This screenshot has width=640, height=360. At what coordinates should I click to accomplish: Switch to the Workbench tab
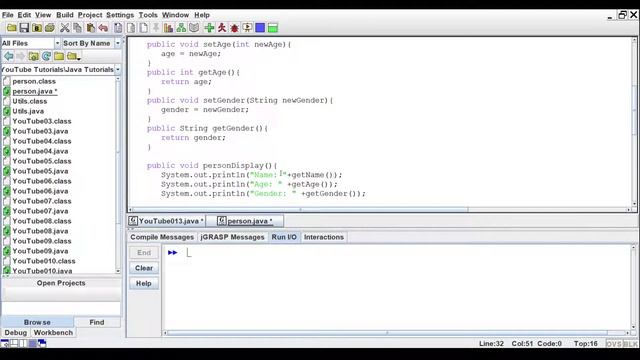tap(53, 333)
